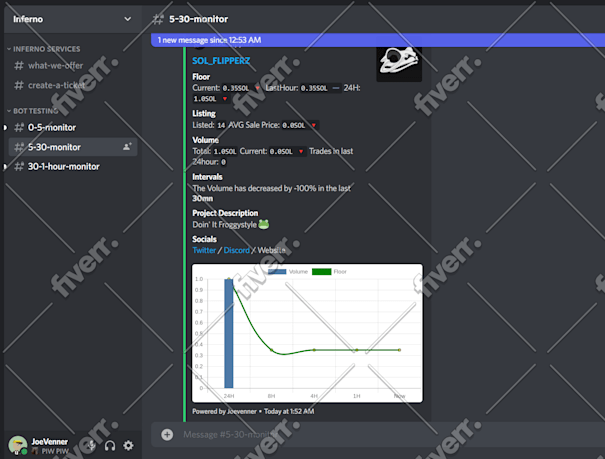605x459 pixels.
Task: Toggle the Floor legend swatch in chart
Action: 321,272
